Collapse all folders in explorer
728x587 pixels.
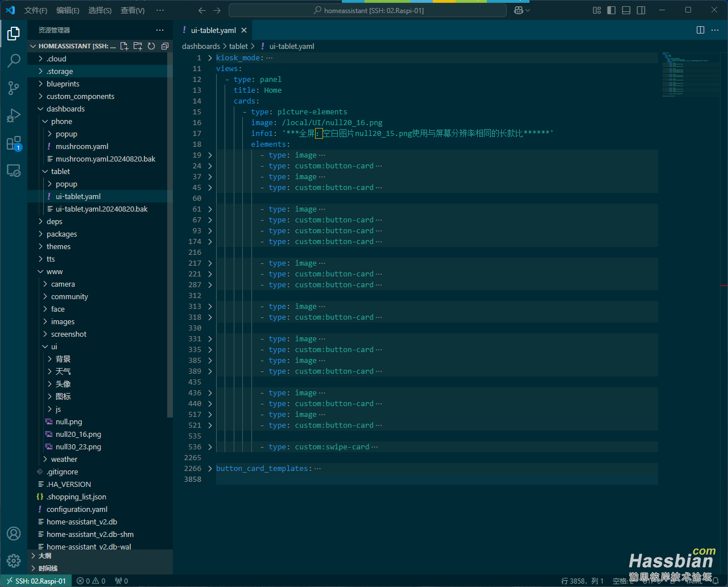(x=165, y=46)
